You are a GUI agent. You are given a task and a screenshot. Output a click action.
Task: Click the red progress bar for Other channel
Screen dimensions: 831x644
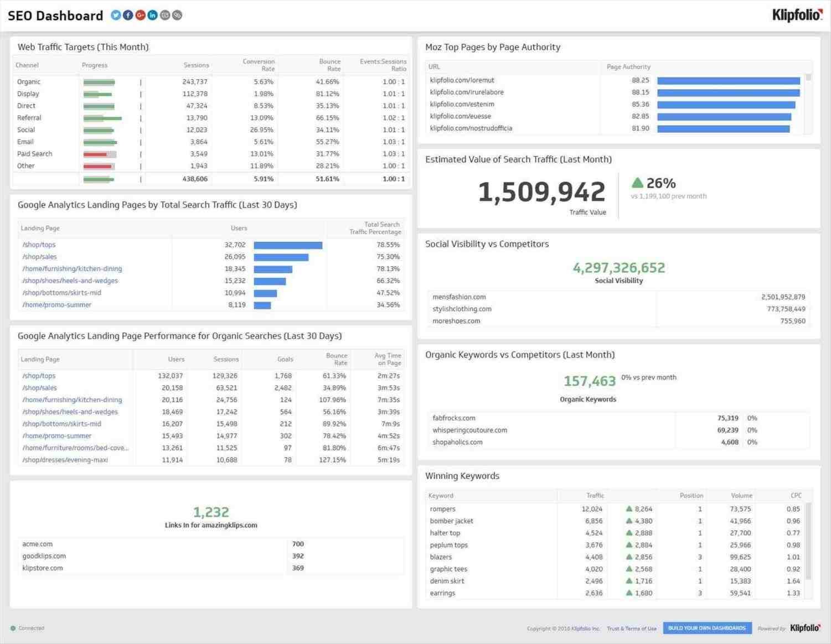[99, 166]
